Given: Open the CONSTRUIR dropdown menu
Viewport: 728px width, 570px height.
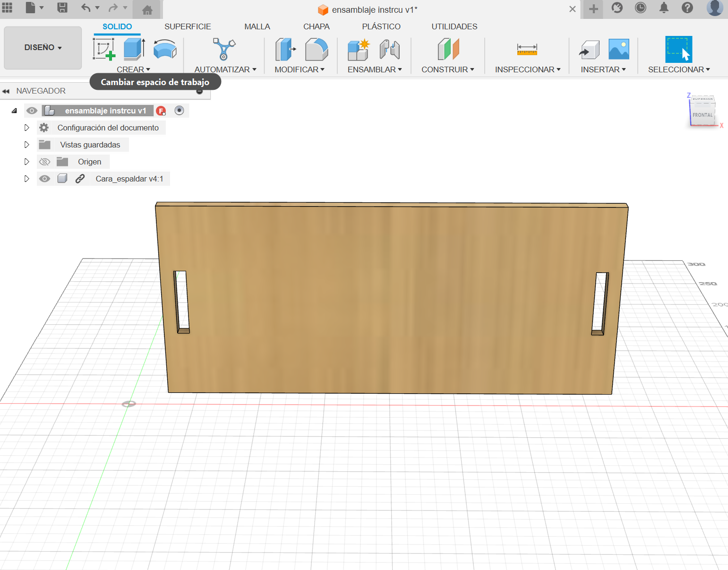Looking at the screenshot, I should click(448, 69).
